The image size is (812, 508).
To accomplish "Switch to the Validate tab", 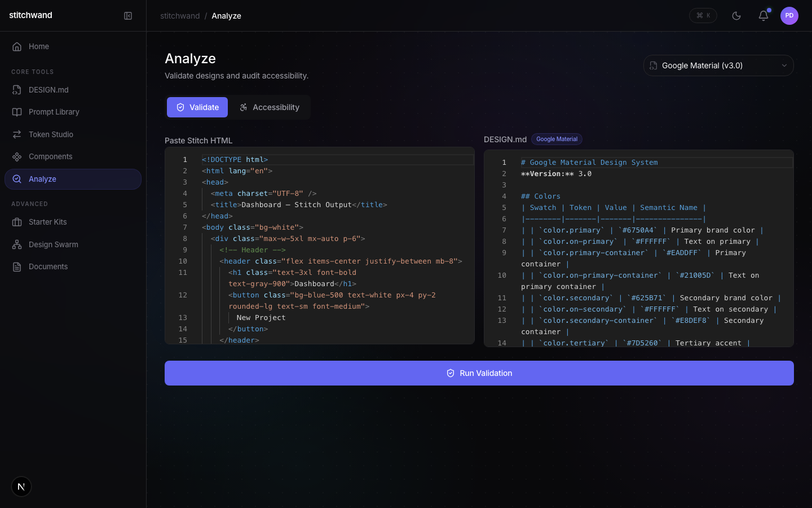I will [x=197, y=107].
